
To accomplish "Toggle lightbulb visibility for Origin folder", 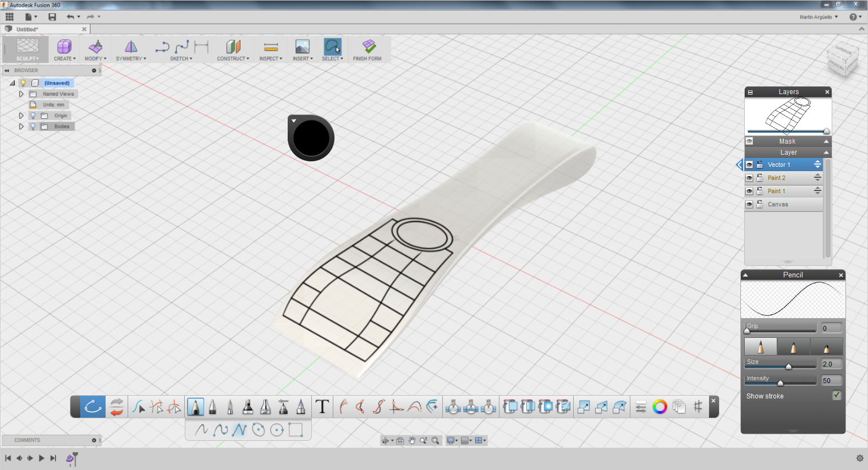I will 33,116.
